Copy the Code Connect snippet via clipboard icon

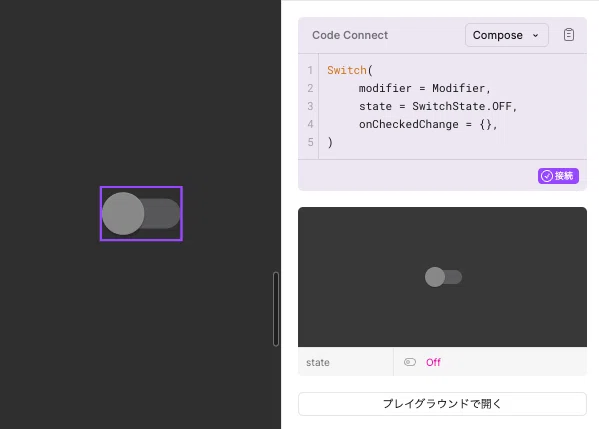(568, 35)
